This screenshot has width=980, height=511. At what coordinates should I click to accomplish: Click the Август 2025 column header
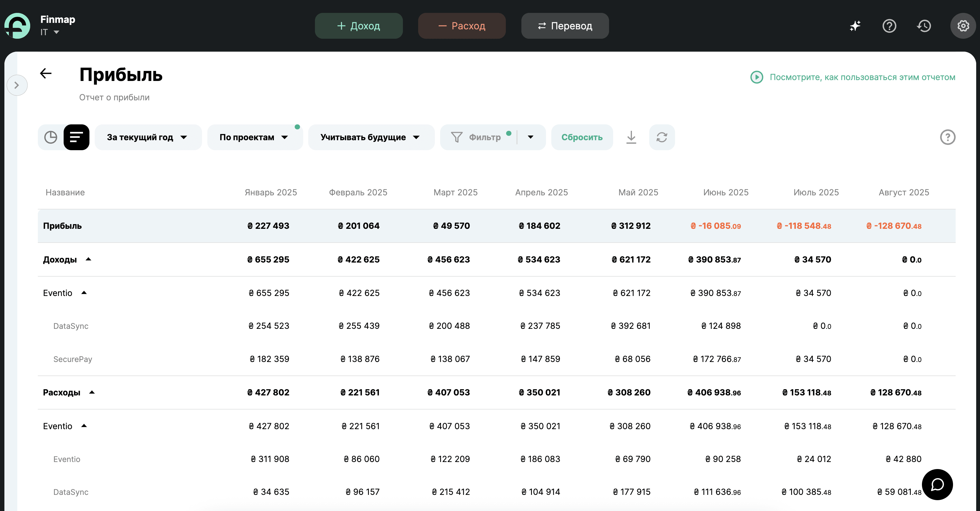click(x=903, y=192)
